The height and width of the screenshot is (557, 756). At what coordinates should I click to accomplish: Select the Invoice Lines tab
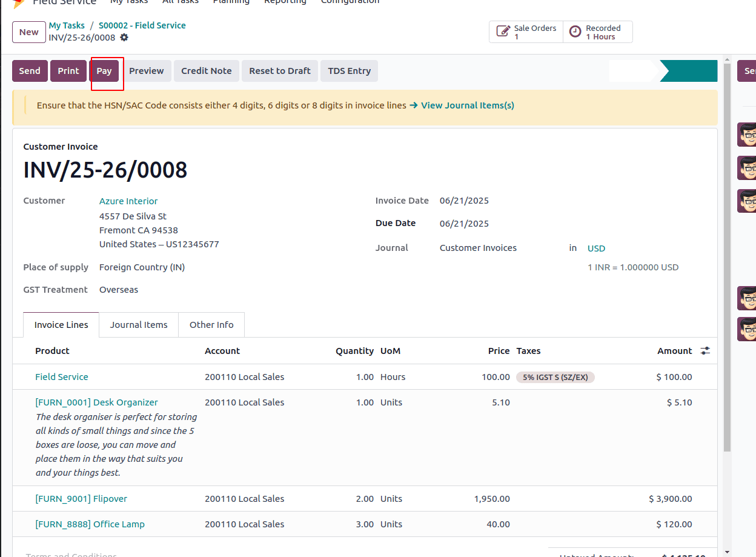click(61, 325)
